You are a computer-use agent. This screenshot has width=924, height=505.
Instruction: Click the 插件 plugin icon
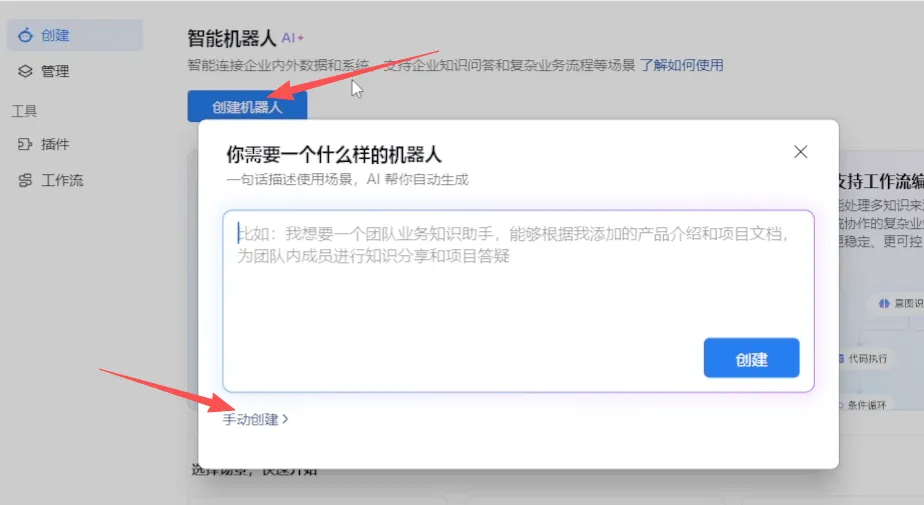point(25,144)
